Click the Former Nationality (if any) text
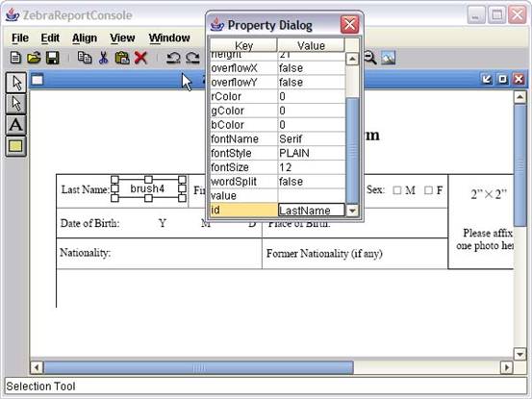The image size is (532, 399). coord(324,254)
